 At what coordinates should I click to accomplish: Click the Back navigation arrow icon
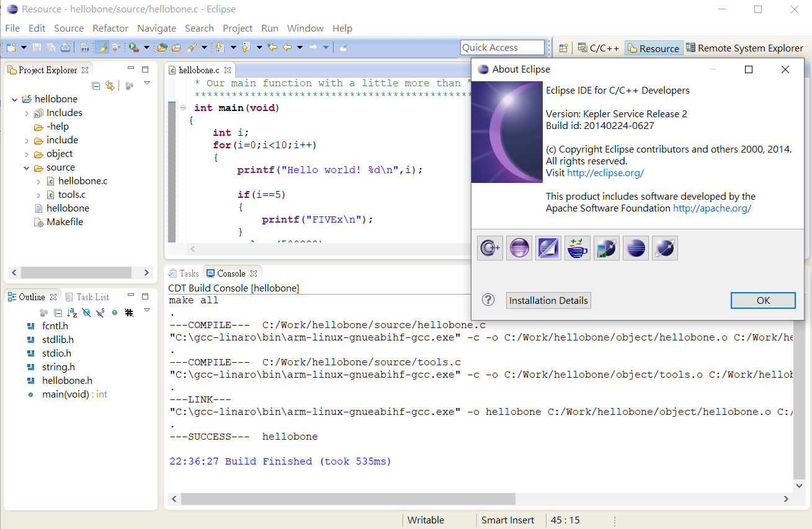pos(287,48)
